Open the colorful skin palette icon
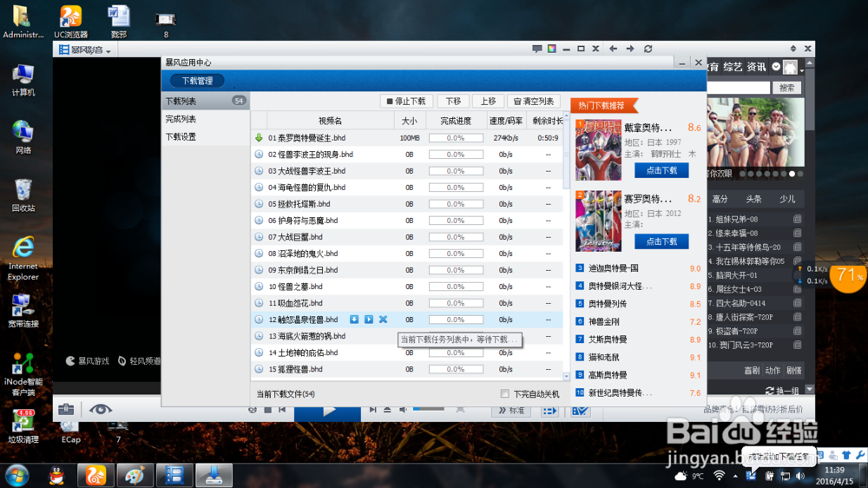Viewport: 868px width, 488px height. click(552, 49)
